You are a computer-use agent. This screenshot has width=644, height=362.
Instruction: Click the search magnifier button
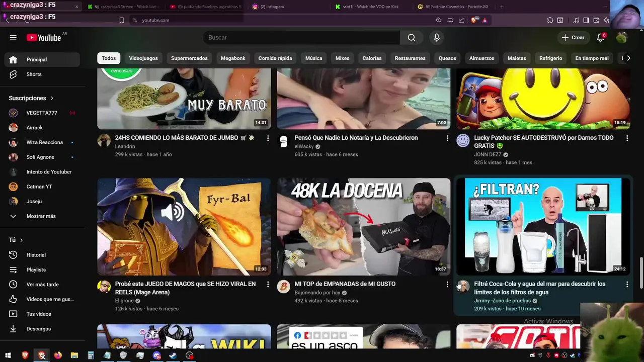tap(412, 38)
